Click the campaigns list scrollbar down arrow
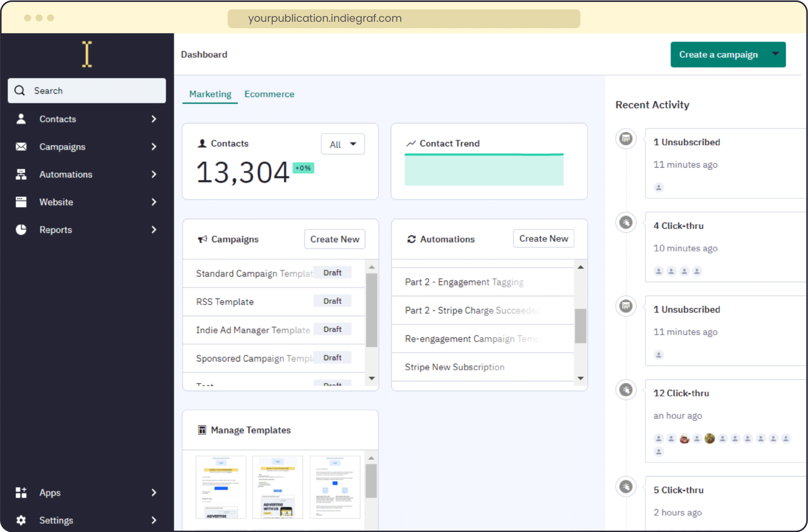This screenshot has height=532, width=808. coord(372,378)
